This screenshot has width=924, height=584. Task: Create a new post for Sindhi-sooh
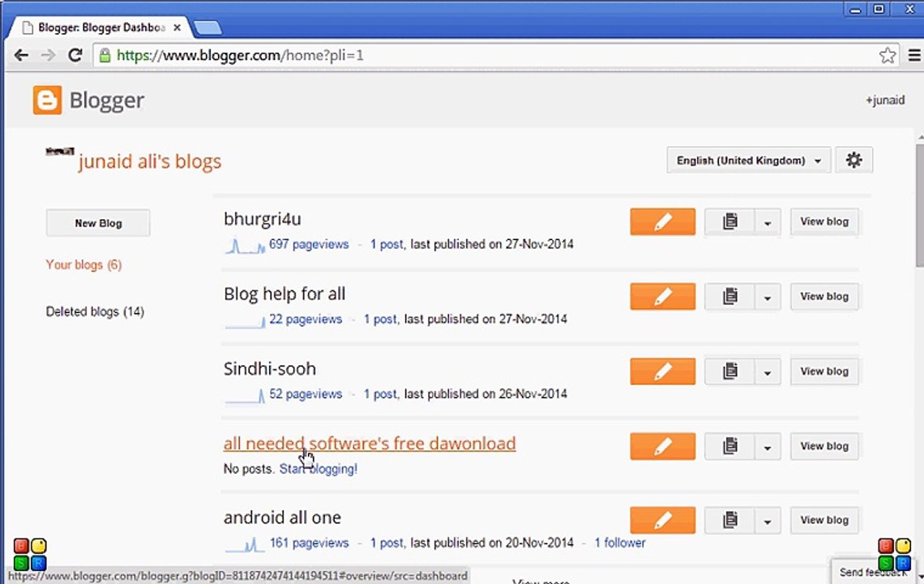click(x=662, y=371)
